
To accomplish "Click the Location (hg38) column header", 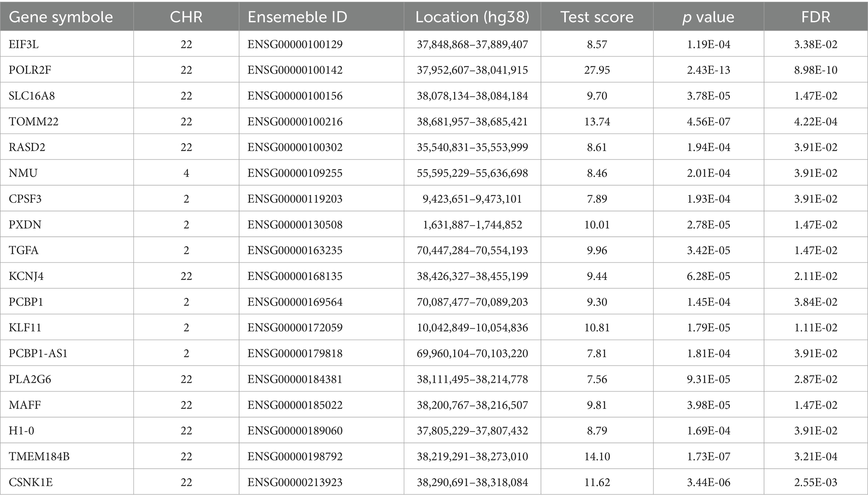I will coord(472,17).
